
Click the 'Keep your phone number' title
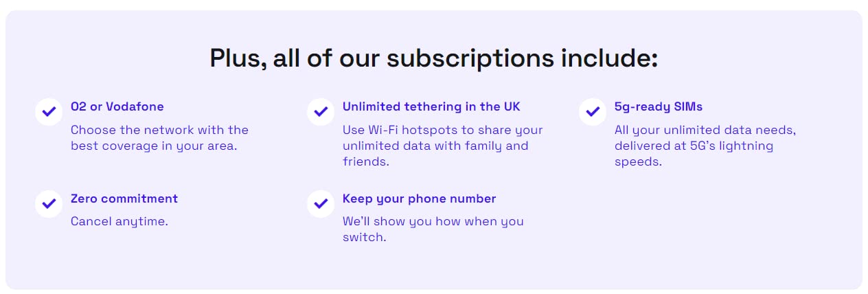click(419, 199)
